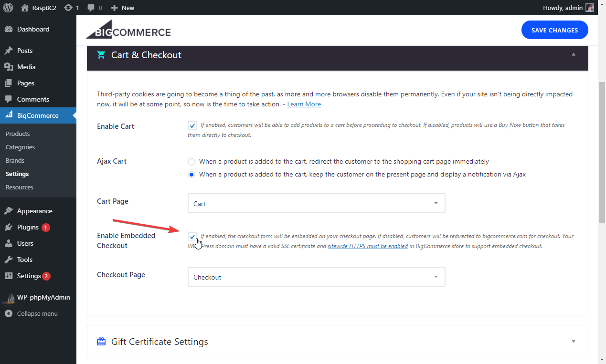The height and width of the screenshot is (364, 606).
Task: Open comments bubble in admin bar
Action: pos(91,8)
